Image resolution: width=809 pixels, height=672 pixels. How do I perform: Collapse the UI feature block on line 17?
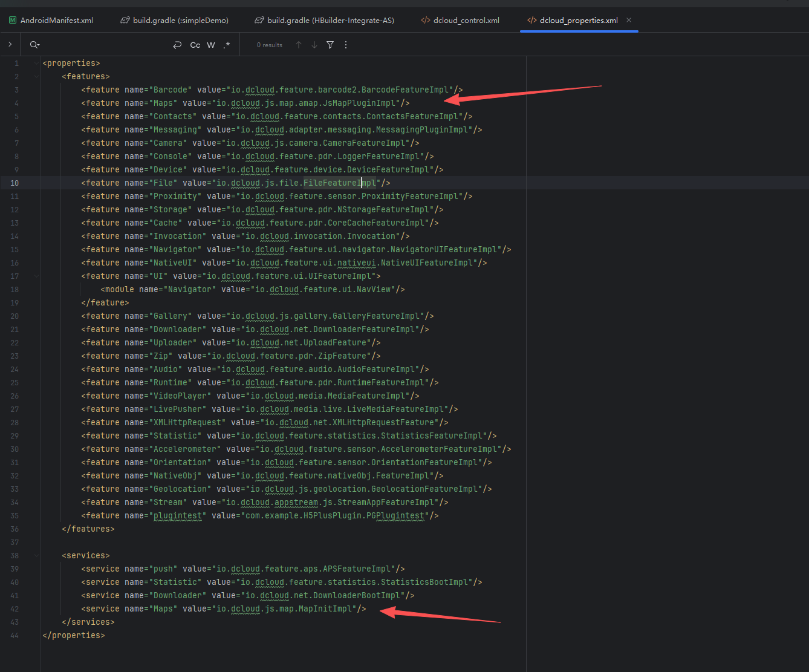(36, 276)
